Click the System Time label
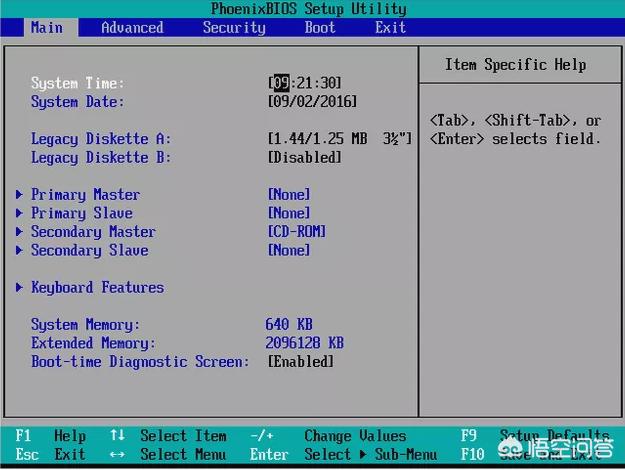This screenshot has width=625, height=470. (78, 83)
